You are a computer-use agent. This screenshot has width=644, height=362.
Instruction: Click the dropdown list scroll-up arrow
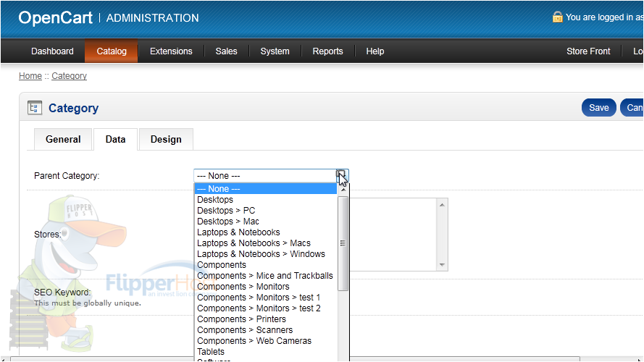(x=343, y=189)
